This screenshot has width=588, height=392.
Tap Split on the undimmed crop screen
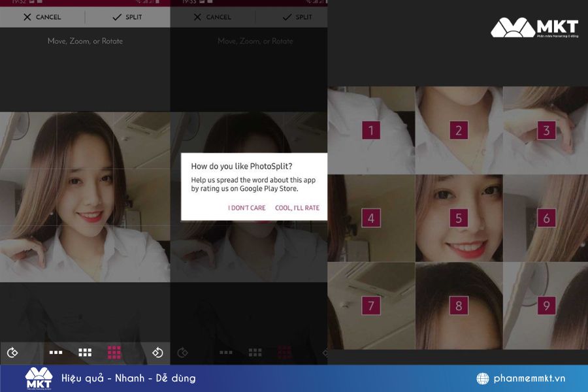point(127,17)
